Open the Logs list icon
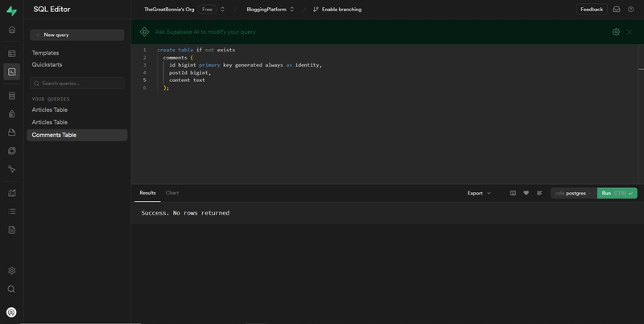Screen dimensions: 644x324 [x=12, y=211]
